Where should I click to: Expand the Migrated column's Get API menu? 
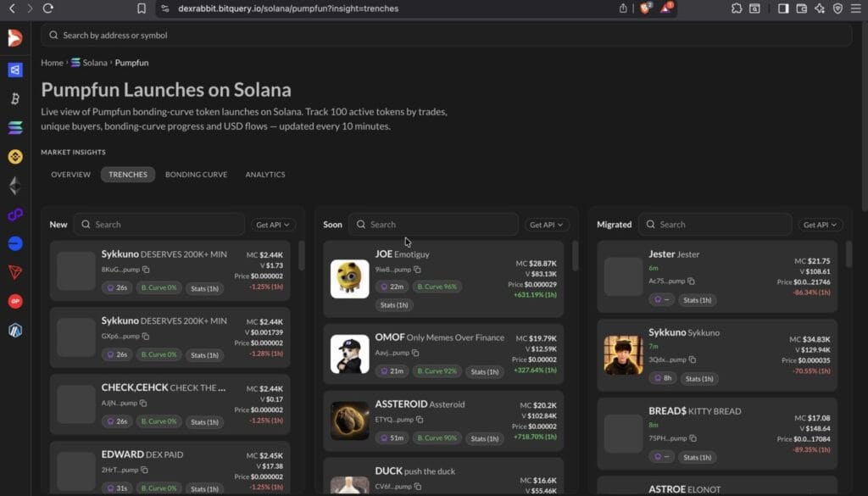click(x=820, y=225)
